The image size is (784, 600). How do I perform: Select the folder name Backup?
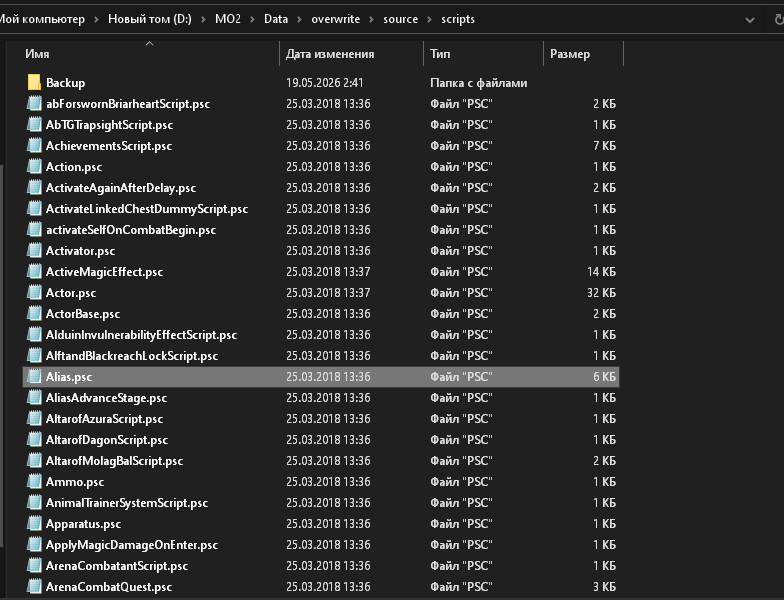pos(66,83)
